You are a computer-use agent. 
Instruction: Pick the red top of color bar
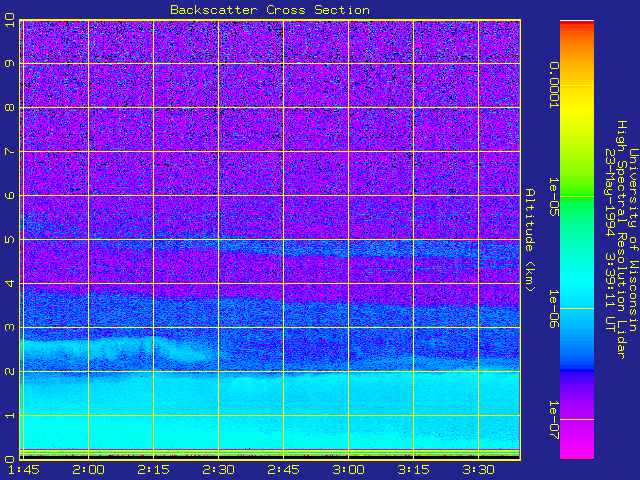coord(577,24)
